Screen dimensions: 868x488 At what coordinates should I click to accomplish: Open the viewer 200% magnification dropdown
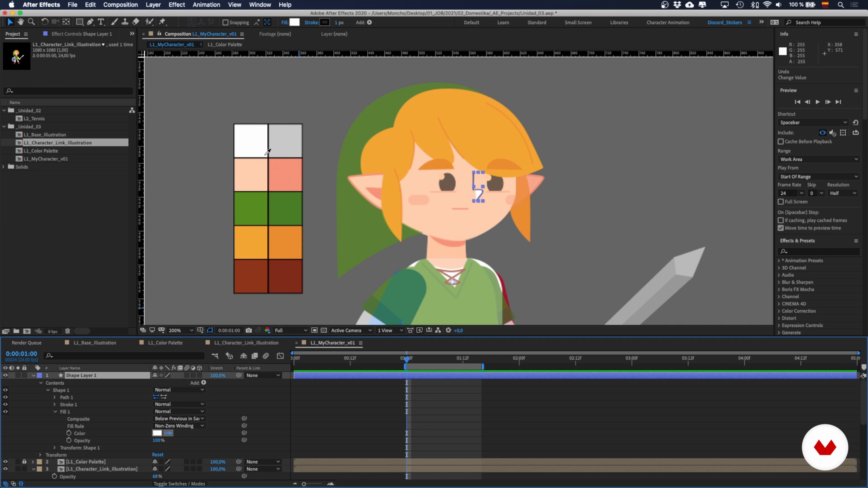(181, 330)
